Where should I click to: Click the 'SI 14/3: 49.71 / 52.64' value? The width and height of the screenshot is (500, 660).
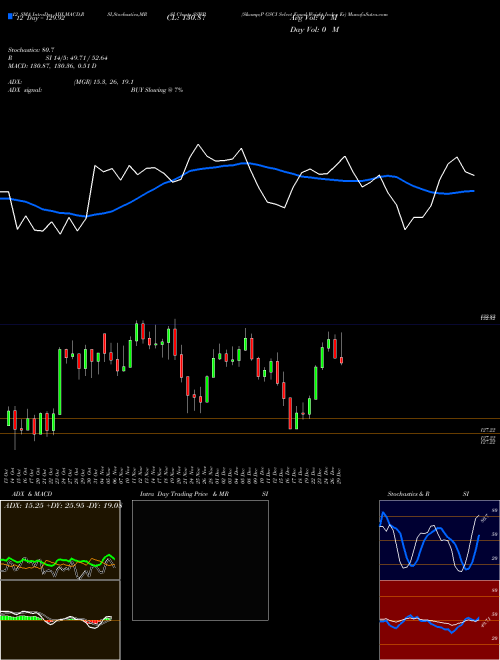[x=77, y=58]
